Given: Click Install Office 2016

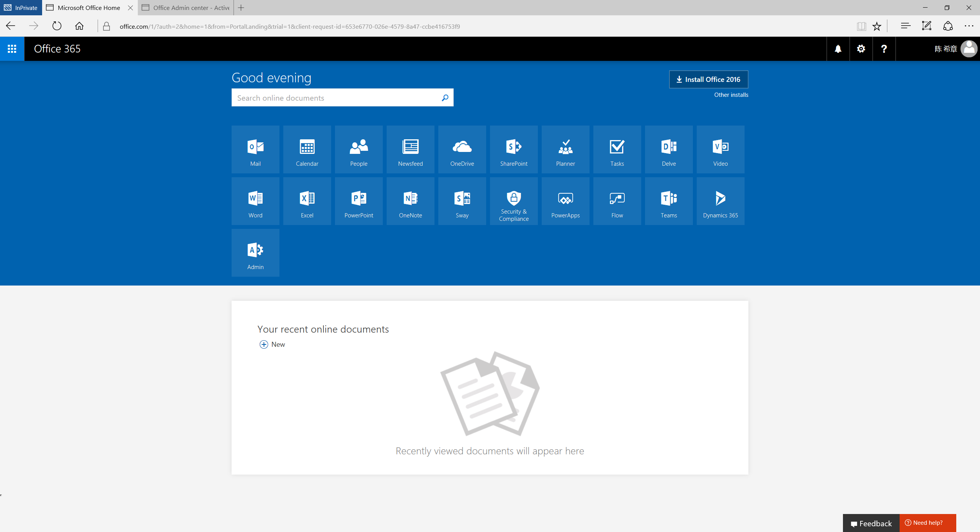Looking at the screenshot, I should coord(708,79).
